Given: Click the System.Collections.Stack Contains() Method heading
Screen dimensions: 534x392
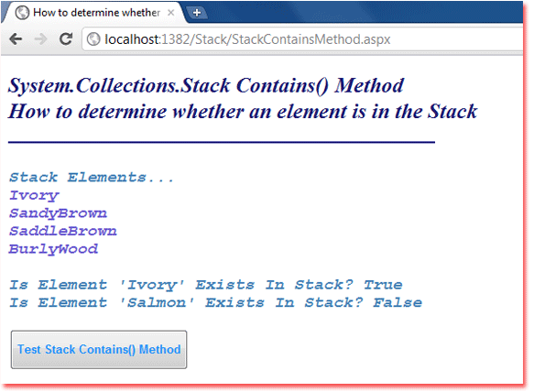Looking at the screenshot, I should [206, 85].
